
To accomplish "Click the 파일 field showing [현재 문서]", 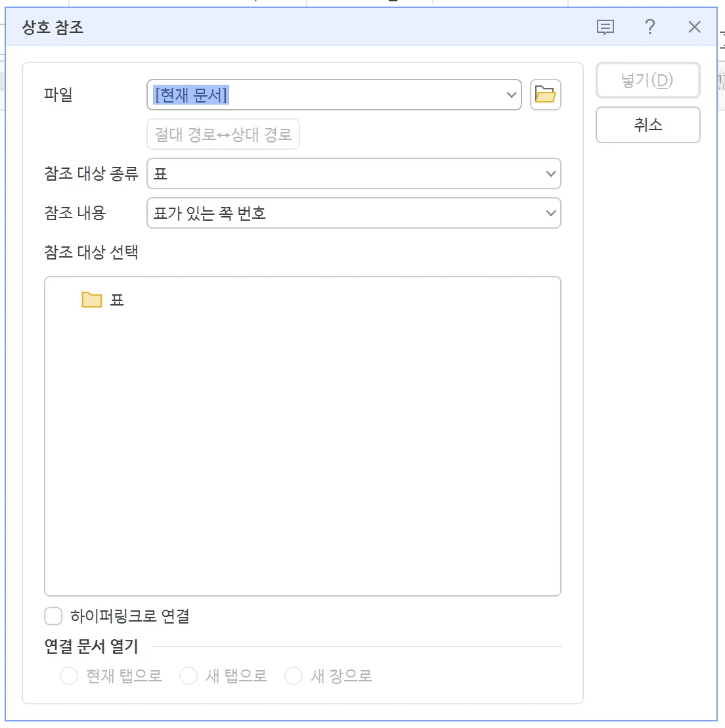I will point(296,95).
